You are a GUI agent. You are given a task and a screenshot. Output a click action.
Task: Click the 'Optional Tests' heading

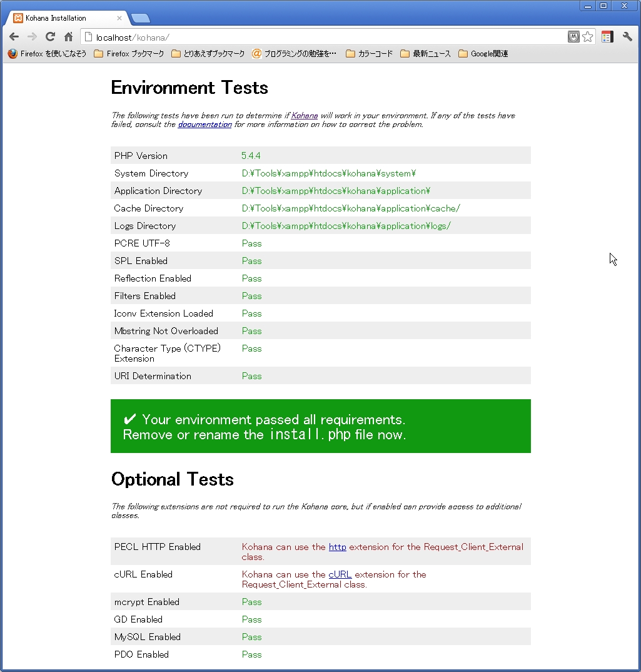point(172,479)
